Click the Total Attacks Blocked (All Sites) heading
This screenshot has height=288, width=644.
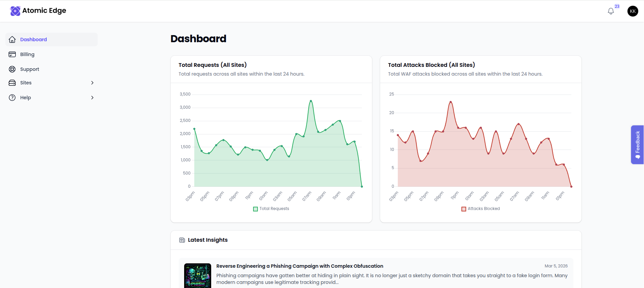[x=431, y=65]
